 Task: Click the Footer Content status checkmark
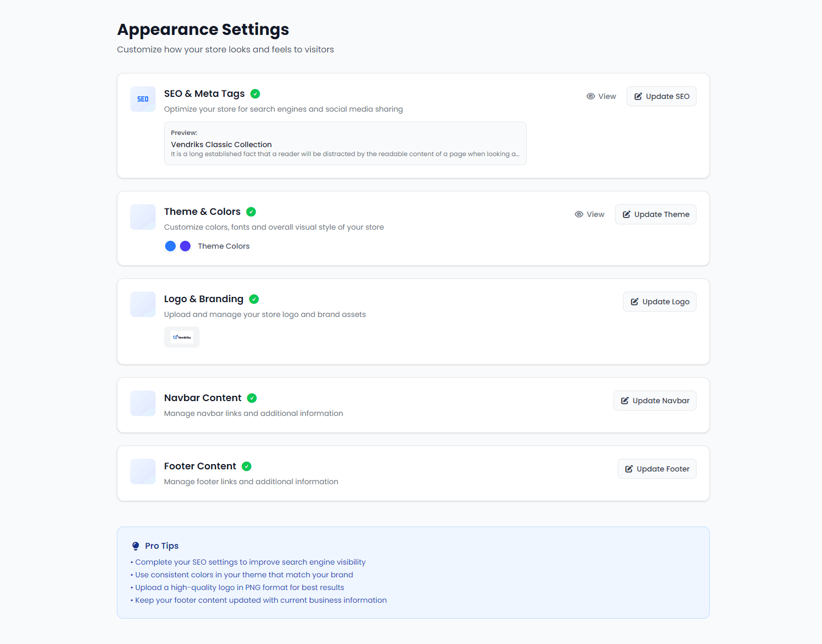click(x=247, y=466)
